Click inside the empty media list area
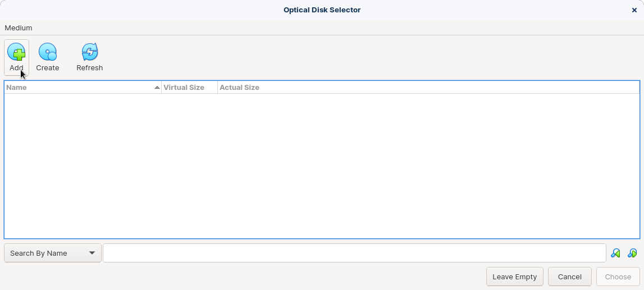 pyautogui.click(x=322, y=166)
